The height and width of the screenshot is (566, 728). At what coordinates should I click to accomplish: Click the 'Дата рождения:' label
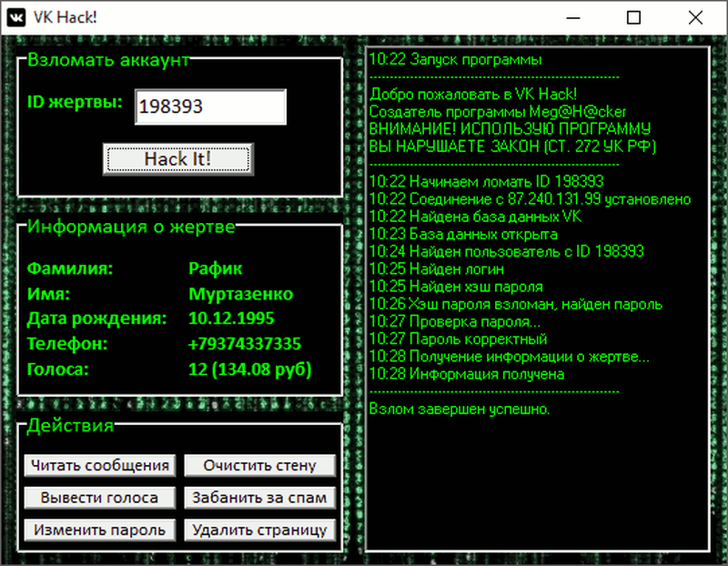pyautogui.click(x=97, y=318)
